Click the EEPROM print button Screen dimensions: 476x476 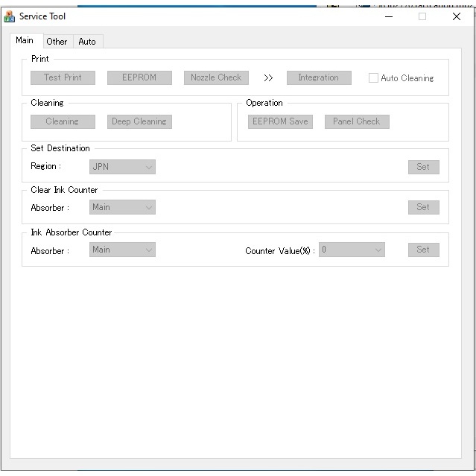(139, 77)
